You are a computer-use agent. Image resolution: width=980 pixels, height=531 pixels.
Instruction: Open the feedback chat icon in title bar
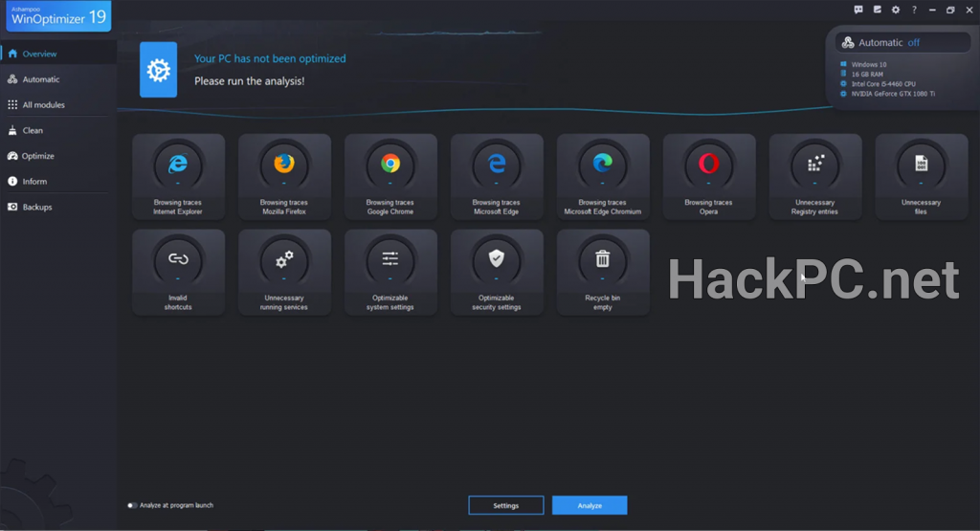coord(858,10)
